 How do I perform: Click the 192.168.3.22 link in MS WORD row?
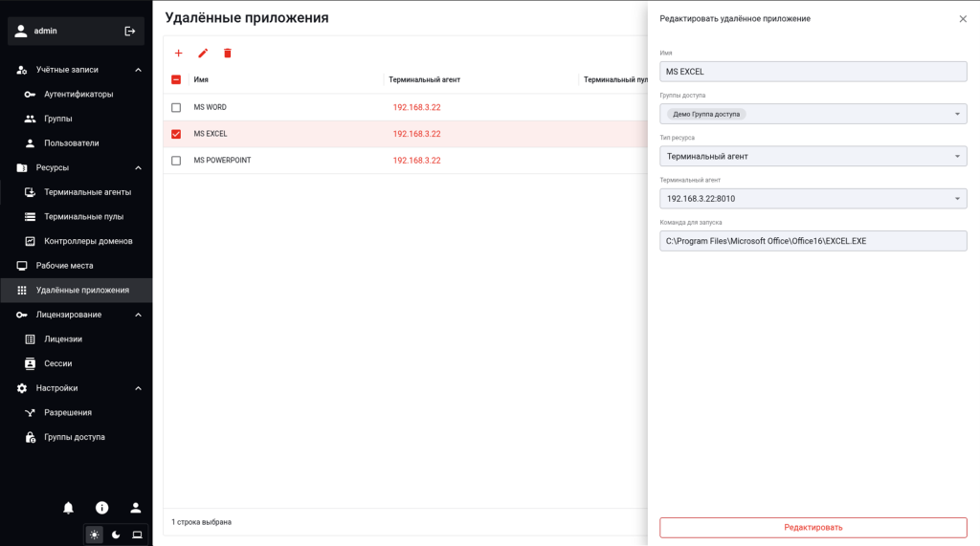coord(416,107)
